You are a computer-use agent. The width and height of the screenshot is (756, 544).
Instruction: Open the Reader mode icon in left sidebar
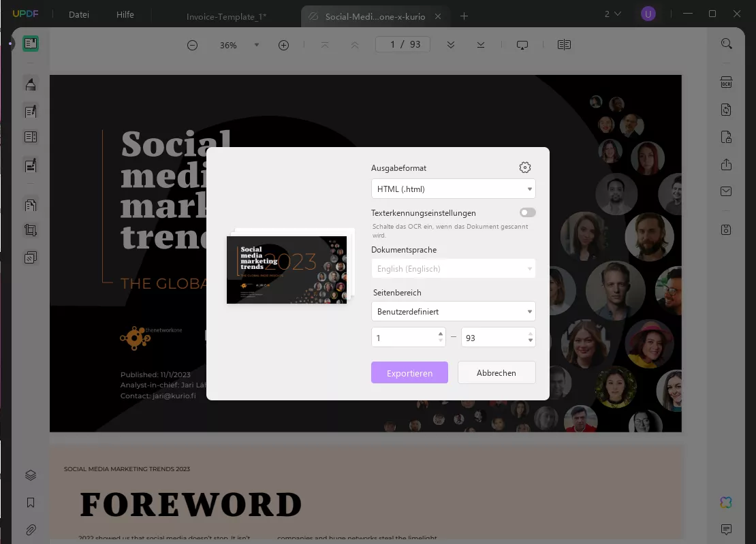[x=31, y=44]
